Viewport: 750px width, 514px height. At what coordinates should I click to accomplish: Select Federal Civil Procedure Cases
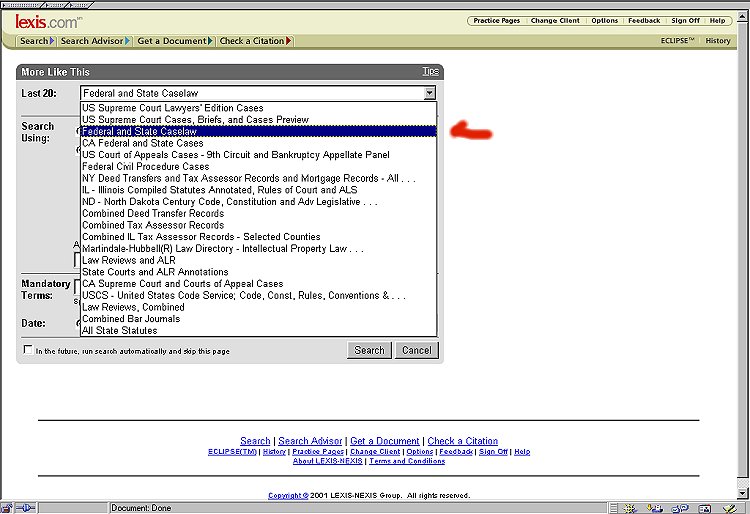[258, 166]
